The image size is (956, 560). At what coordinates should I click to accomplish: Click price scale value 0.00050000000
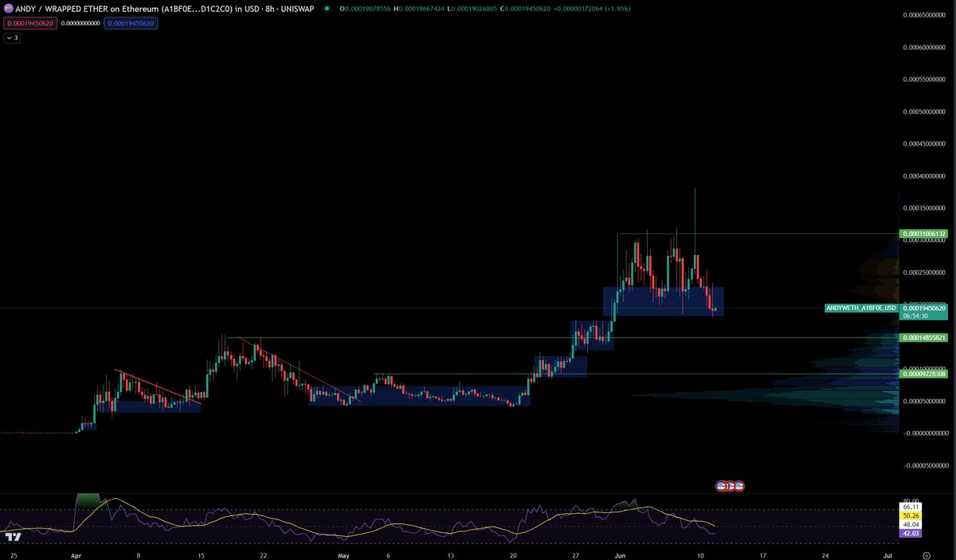click(924, 112)
